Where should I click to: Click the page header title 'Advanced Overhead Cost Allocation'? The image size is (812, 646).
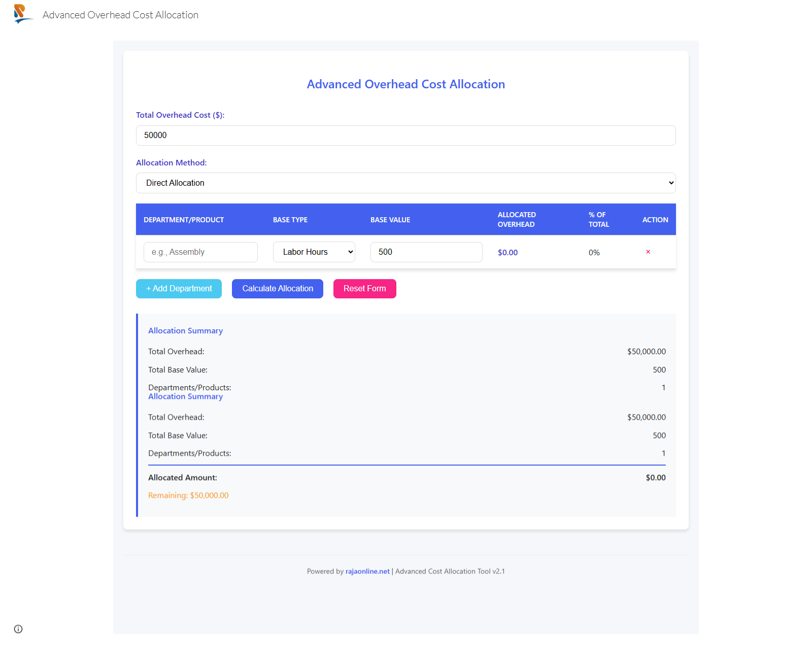[120, 15]
